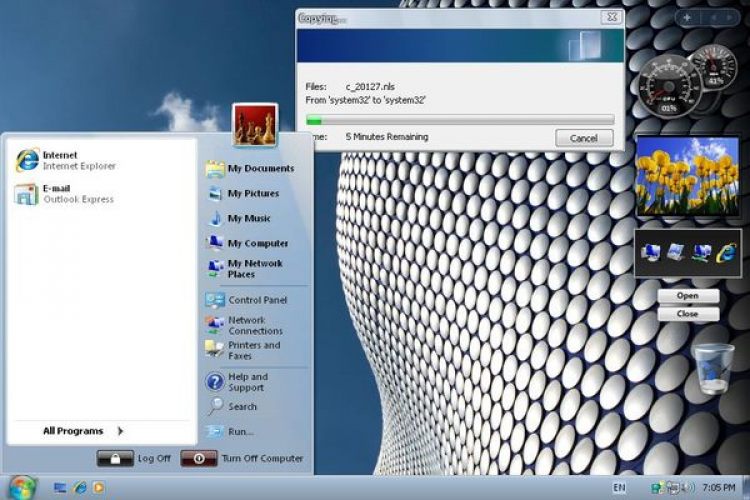Click first computer icon in launcher gadget
Image resolution: width=750 pixels, height=500 pixels.
point(651,252)
